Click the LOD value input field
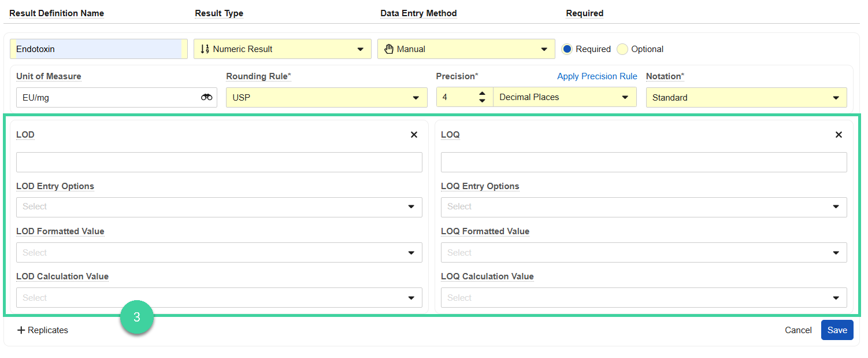 pyautogui.click(x=219, y=163)
